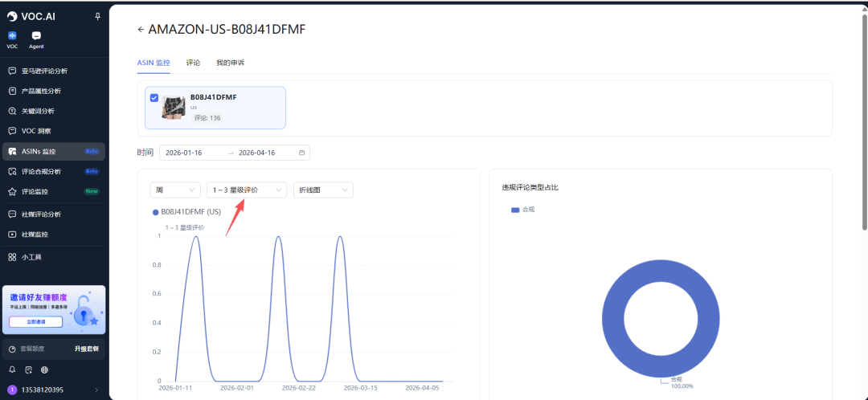
Task: Toggle the 合规 legend in donut chart
Action: point(522,210)
